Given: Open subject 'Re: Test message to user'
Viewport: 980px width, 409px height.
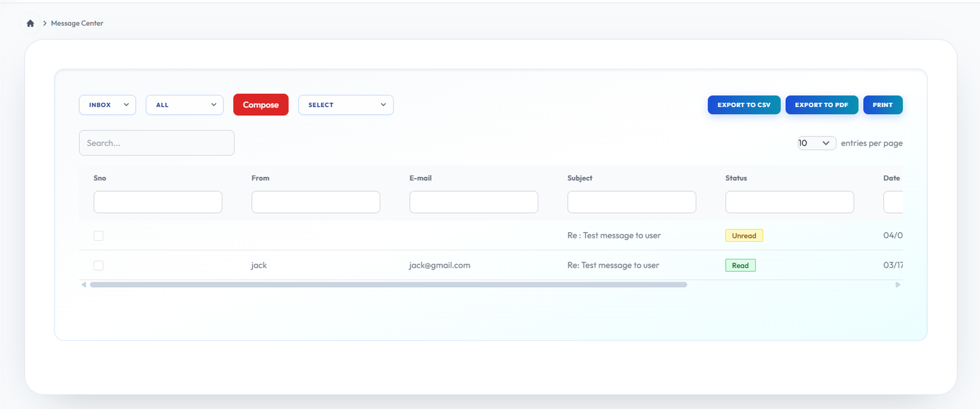Looking at the screenshot, I should click(x=613, y=265).
